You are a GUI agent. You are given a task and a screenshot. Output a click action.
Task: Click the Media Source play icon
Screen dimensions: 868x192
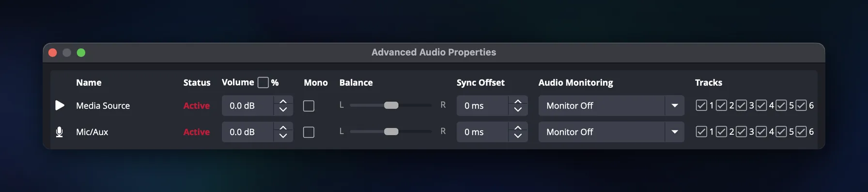click(60, 105)
